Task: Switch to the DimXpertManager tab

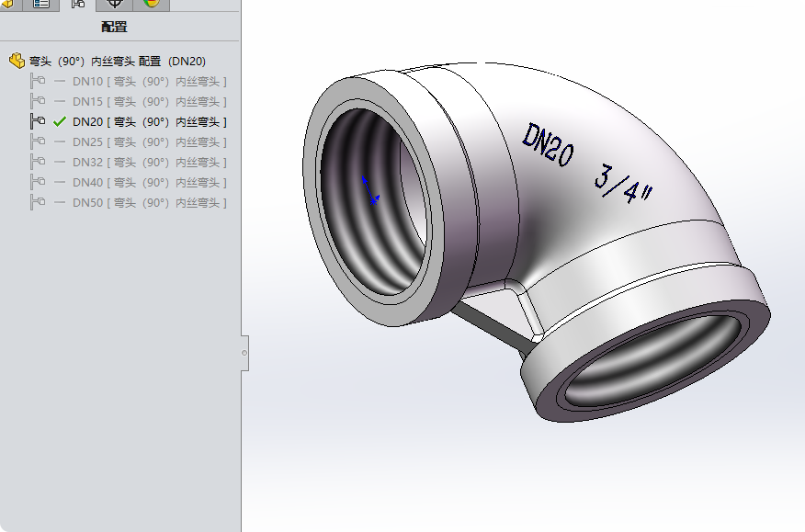Action: pyautogui.click(x=115, y=4)
